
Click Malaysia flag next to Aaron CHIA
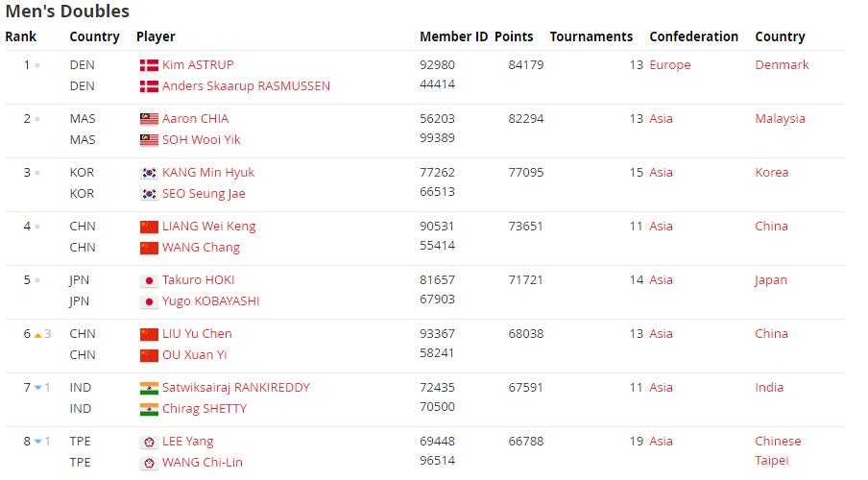[149, 119]
